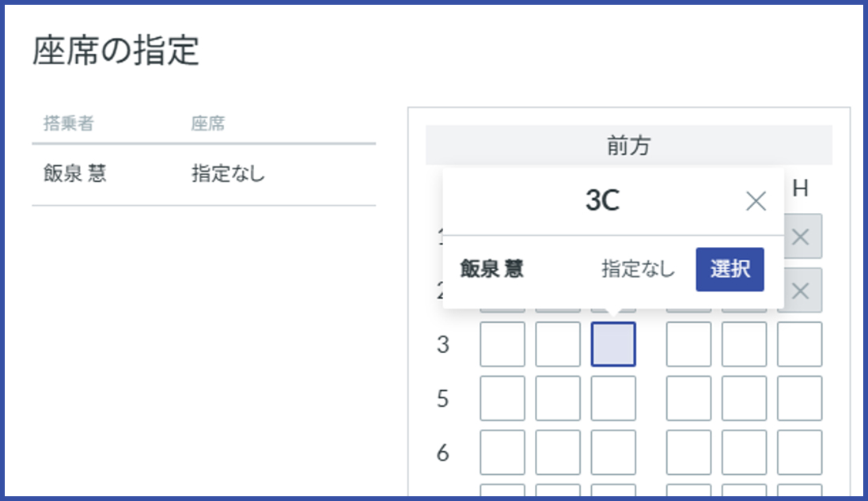Click the 指定なし text inside the popup

[638, 269]
